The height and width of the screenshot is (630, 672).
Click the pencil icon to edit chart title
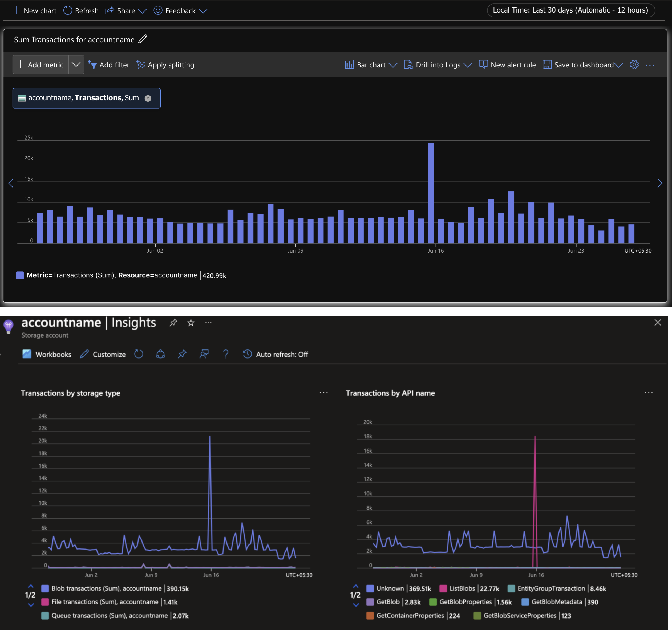[x=143, y=39]
